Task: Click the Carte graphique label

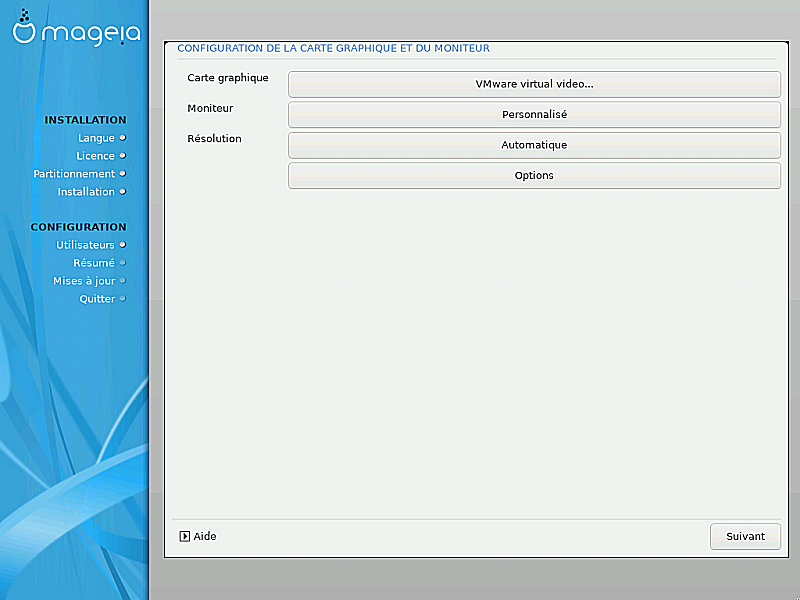Action: tap(228, 78)
